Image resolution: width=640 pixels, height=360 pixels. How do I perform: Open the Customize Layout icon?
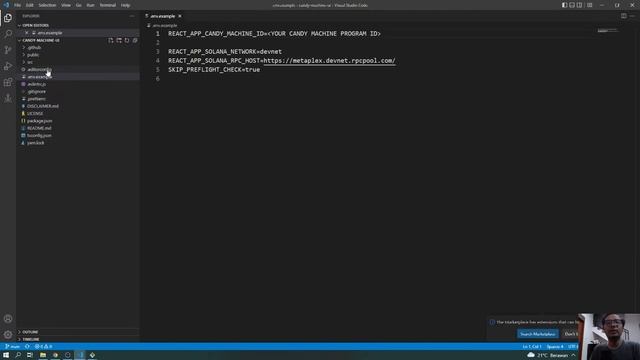pyautogui.click(x=589, y=5)
